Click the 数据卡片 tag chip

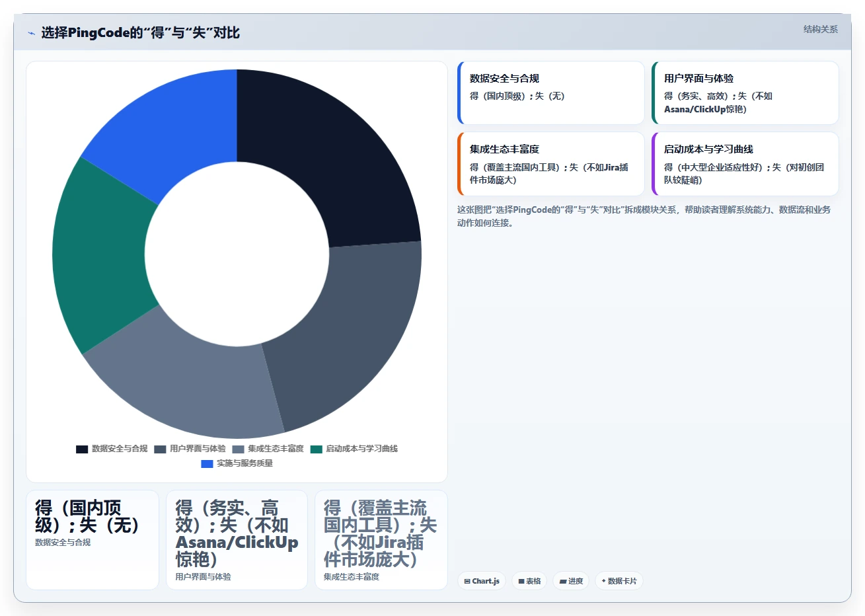pyautogui.click(x=619, y=581)
